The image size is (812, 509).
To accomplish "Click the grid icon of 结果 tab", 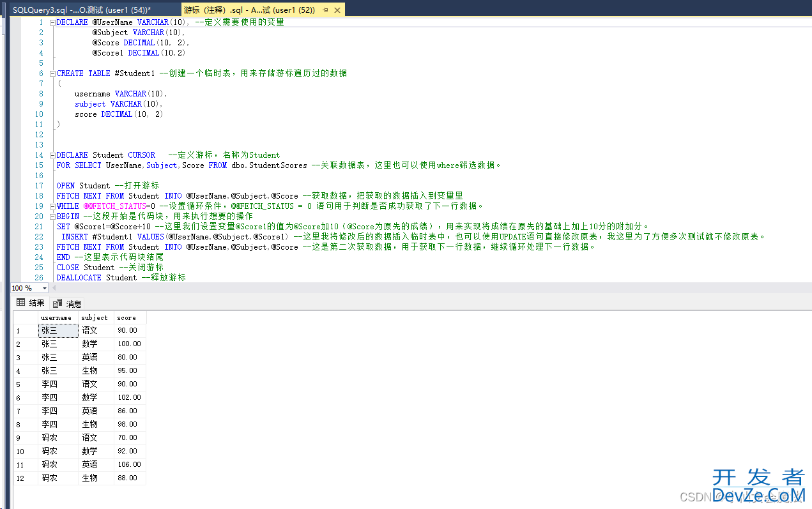I will pos(21,303).
